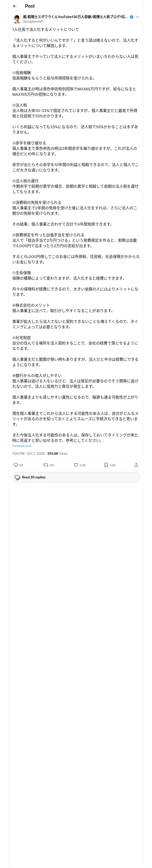
Task: Click the chat bubbles icon in Read replies
Action: tap(18, 477)
